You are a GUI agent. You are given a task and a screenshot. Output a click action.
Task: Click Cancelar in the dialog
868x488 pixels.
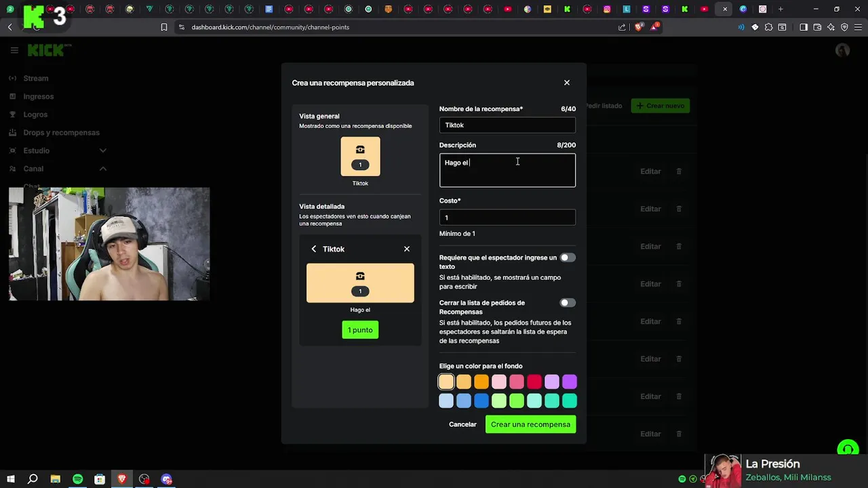462,424
